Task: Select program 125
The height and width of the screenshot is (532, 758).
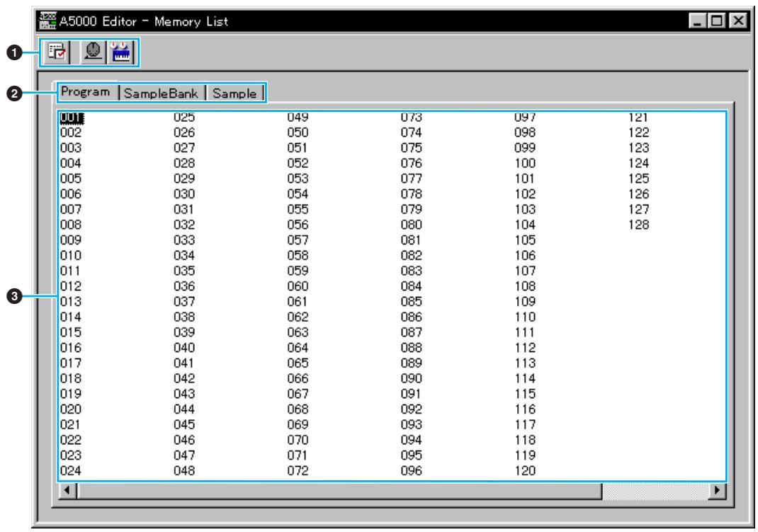Action: (x=638, y=179)
